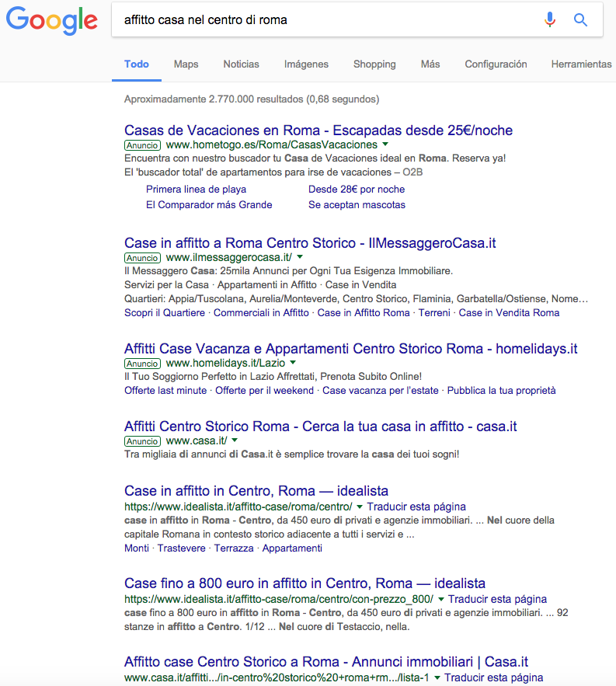This screenshot has width=616, height=686.
Task: Focus the search query input field
Action: [x=324, y=19]
